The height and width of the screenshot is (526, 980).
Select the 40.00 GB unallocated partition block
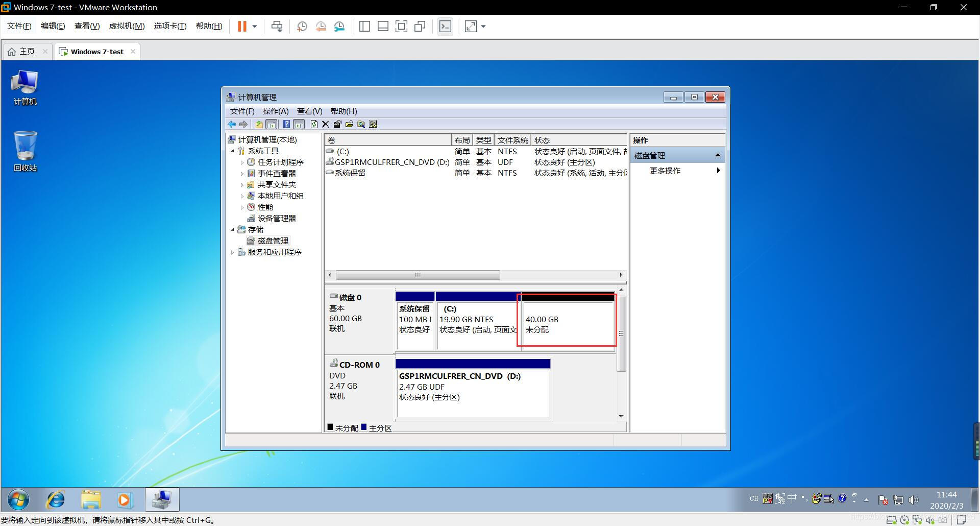coord(568,321)
